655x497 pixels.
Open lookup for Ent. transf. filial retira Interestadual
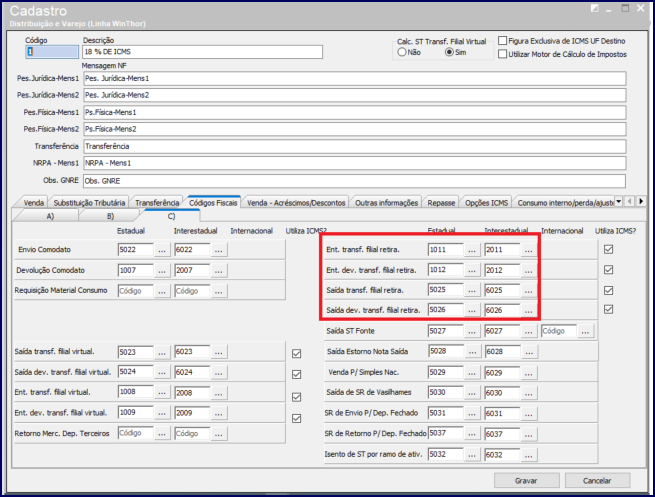pos(528,250)
